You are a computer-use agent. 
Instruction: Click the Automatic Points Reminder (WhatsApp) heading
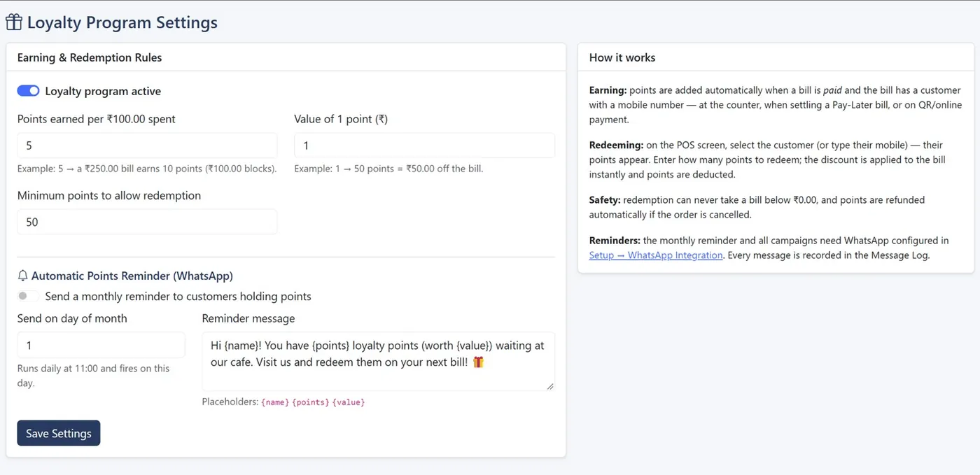pyautogui.click(x=132, y=276)
